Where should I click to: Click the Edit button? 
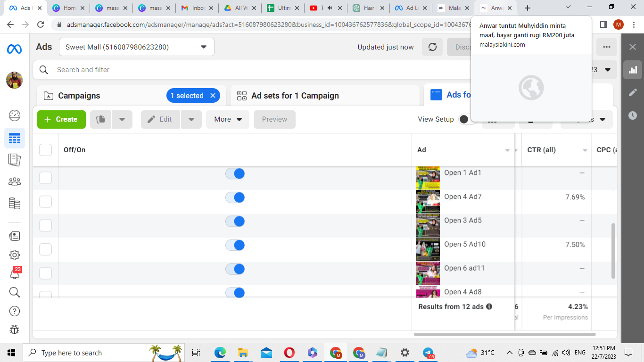tap(160, 120)
